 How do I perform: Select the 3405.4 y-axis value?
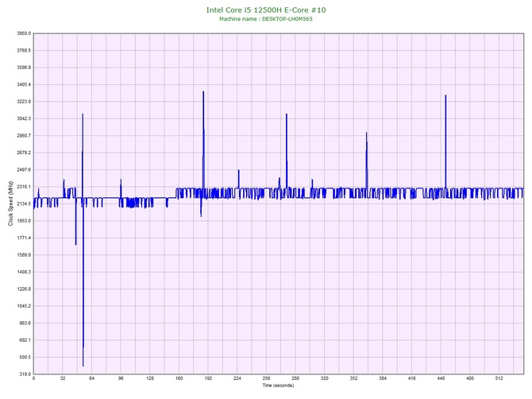pos(24,84)
